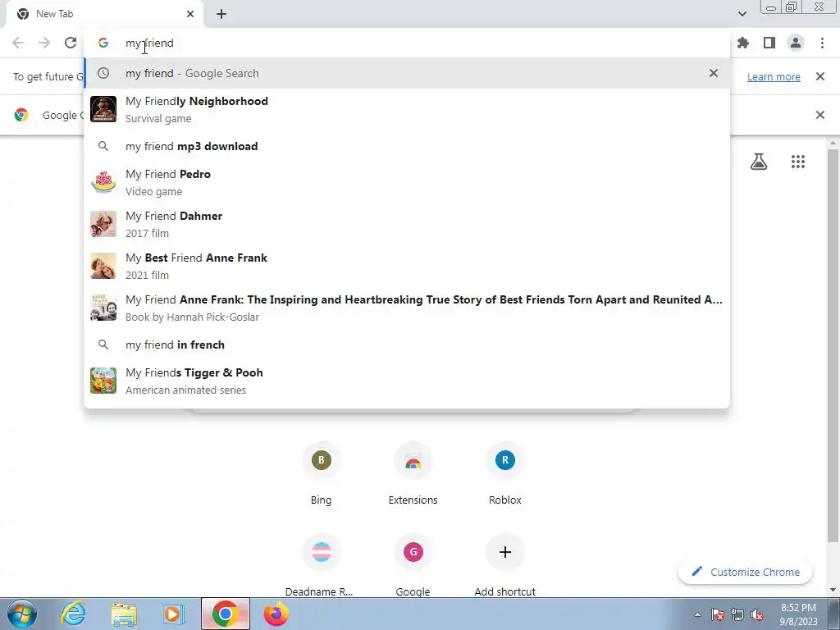This screenshot has width=840, height=630.
Task: Open the Google shortcut tile
Action: 413,565
